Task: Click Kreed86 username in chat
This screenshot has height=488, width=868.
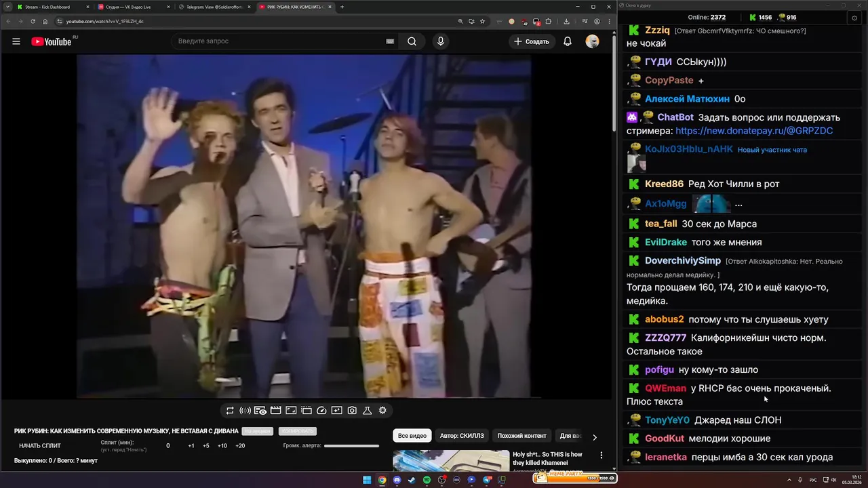Action: tap(664, 184)
